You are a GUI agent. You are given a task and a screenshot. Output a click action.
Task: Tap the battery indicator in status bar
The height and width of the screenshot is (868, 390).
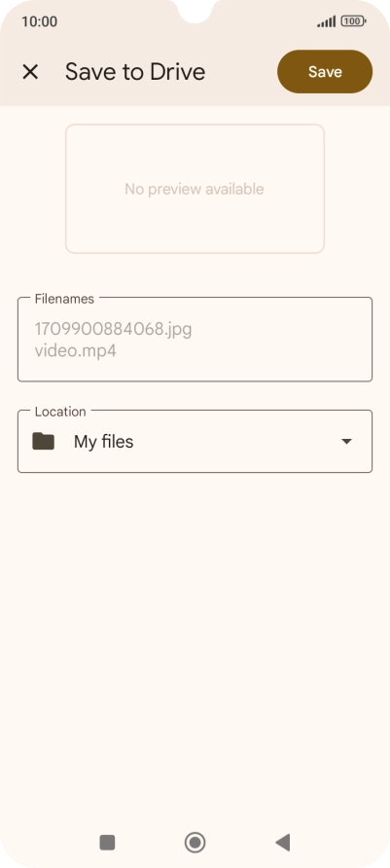coord(353,21)
